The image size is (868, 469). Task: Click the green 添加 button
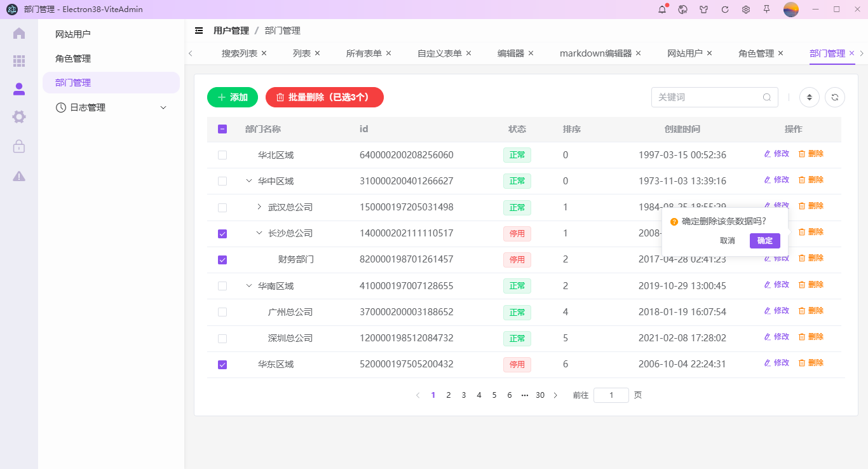click(x=232, y=97)
